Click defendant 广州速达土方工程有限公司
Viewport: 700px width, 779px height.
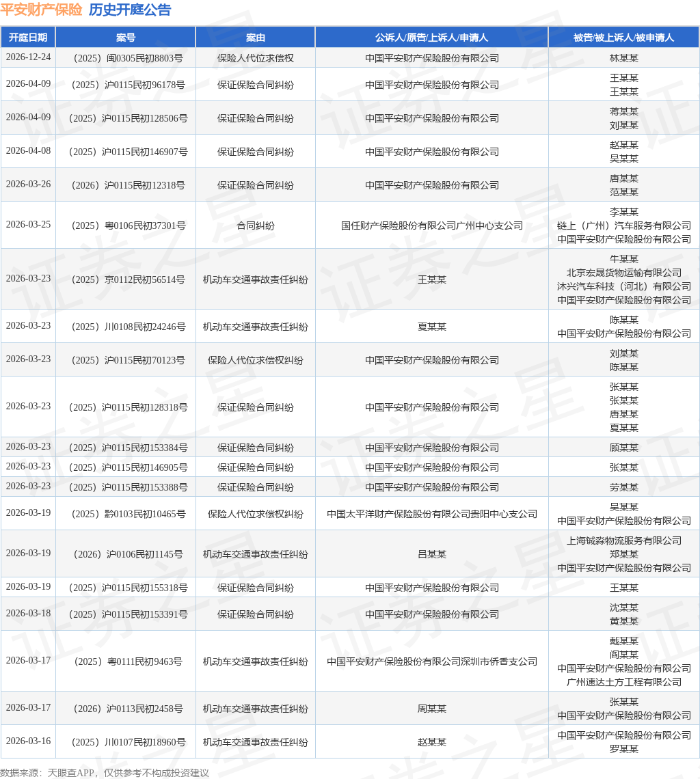(x=624, y=682)
